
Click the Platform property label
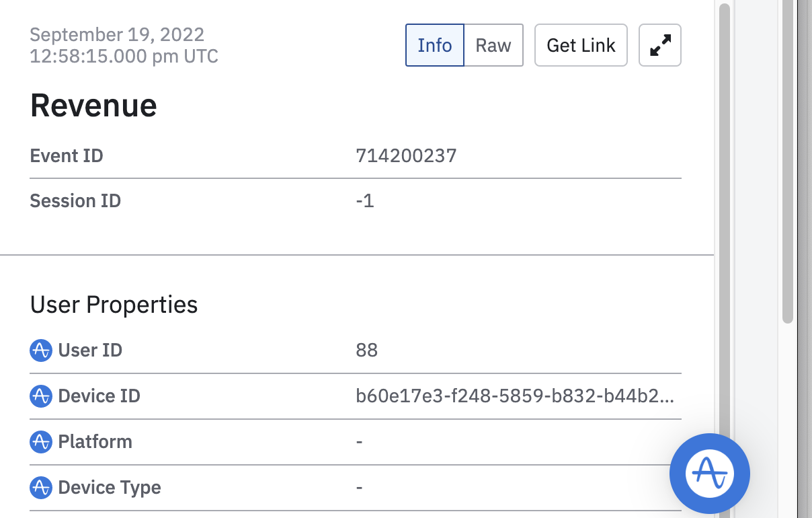95,442
